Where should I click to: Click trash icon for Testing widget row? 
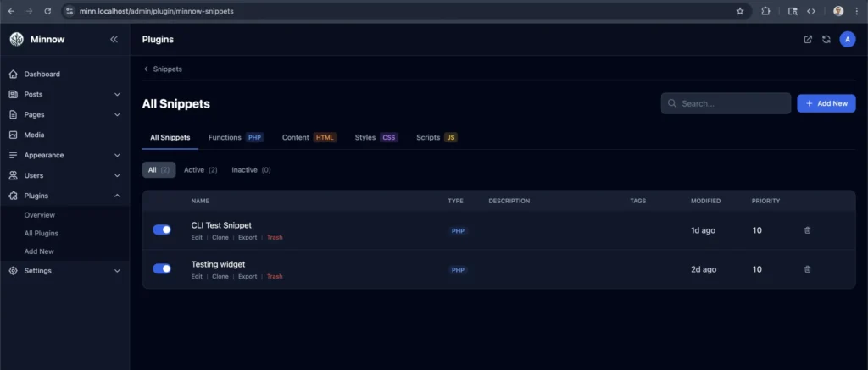pyautogui.click(x=807, y=269)
